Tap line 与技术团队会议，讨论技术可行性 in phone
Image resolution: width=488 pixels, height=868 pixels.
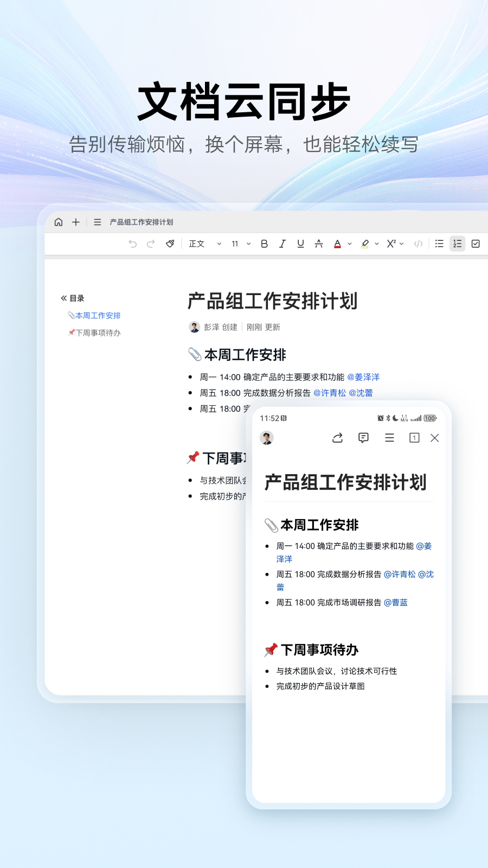click(337, 671)
